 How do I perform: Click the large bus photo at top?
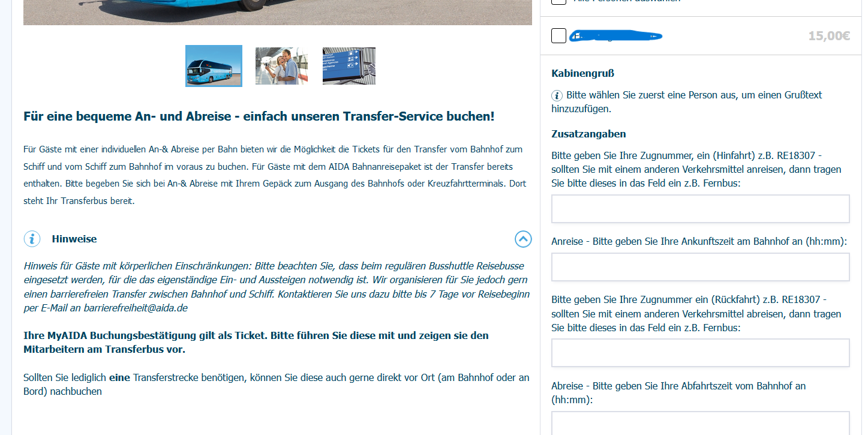tap(277, 12)
